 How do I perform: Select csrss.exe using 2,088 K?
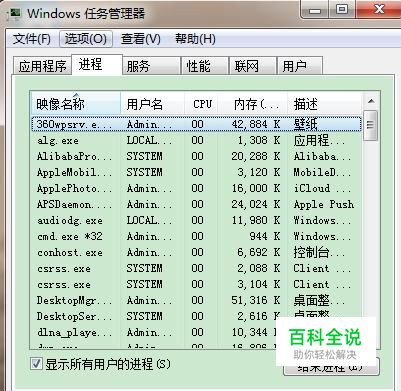click(196, 268)
